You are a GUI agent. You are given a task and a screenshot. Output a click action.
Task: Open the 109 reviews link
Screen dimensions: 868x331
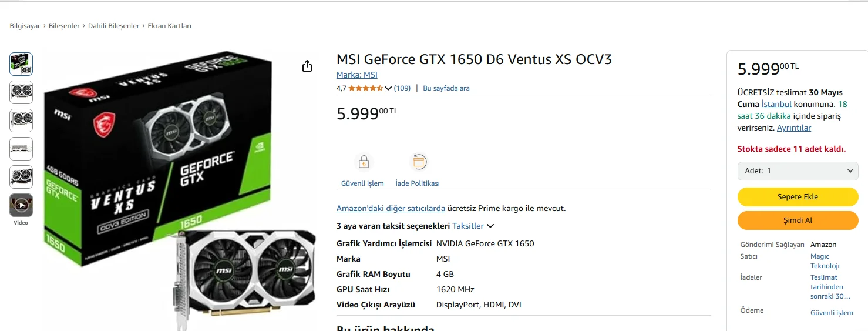[x=402, y=88]
